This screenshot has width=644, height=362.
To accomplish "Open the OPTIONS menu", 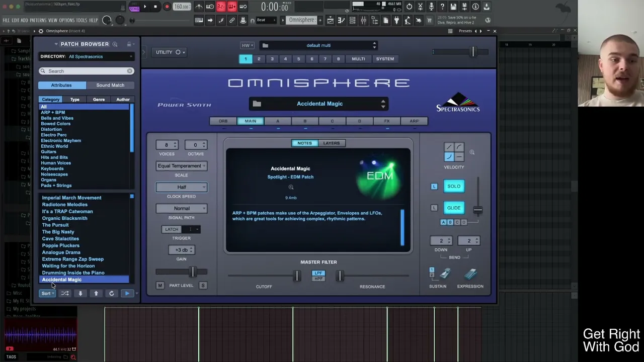I will tap(66, 20).
